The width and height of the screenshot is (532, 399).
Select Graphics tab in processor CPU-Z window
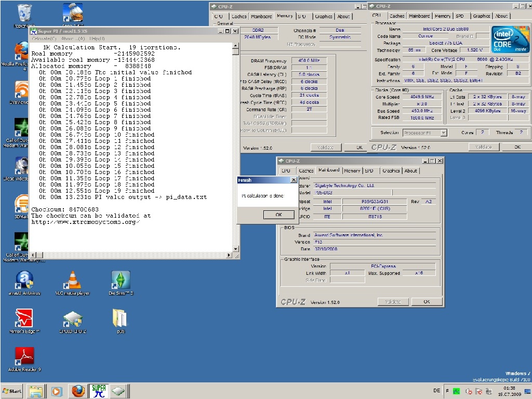(x=482, y=16)
